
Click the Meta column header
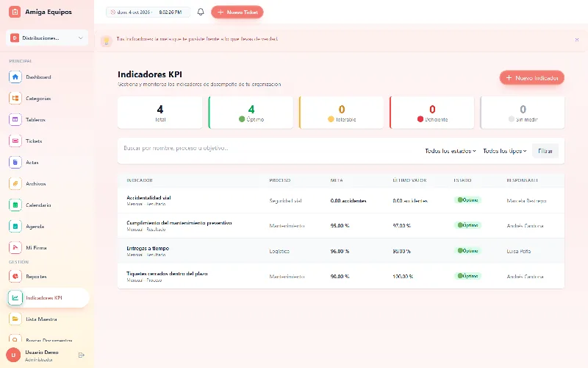(337, 180)
